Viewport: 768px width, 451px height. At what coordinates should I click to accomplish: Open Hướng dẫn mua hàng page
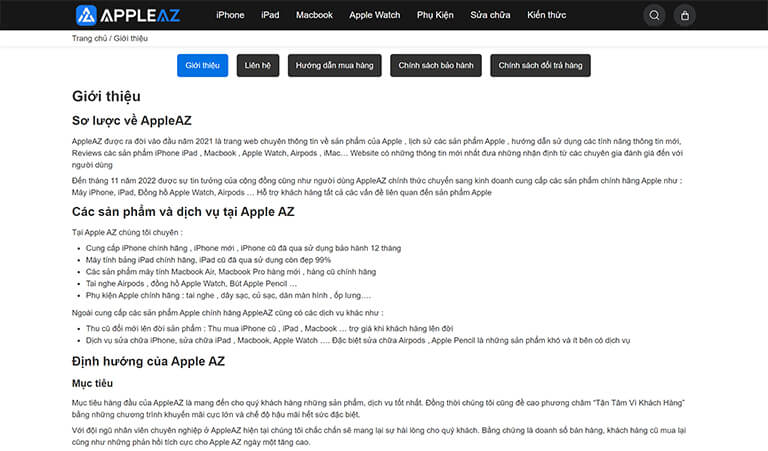335,65
